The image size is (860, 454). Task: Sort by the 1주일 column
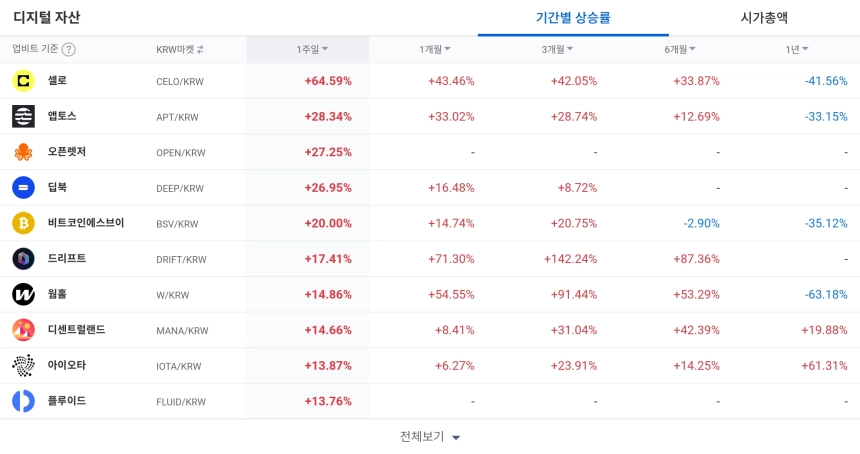tap(312, 49)
